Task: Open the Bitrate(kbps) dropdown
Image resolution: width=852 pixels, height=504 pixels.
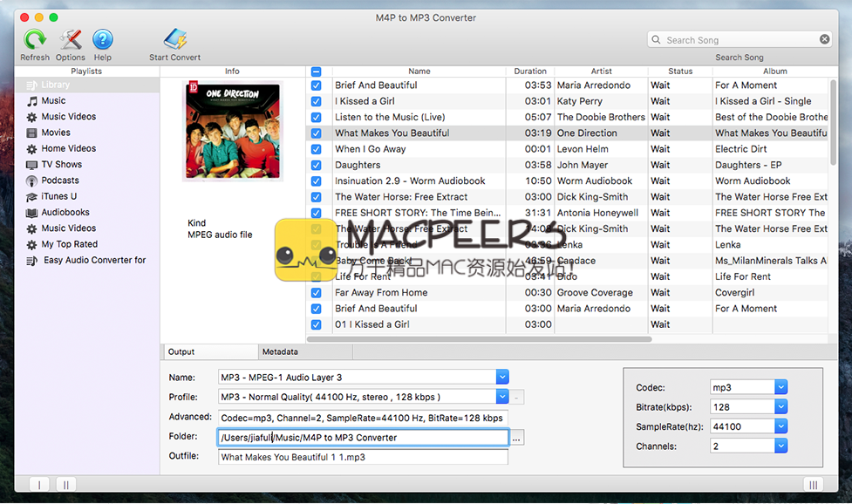Action: click(x=780, y=406)
